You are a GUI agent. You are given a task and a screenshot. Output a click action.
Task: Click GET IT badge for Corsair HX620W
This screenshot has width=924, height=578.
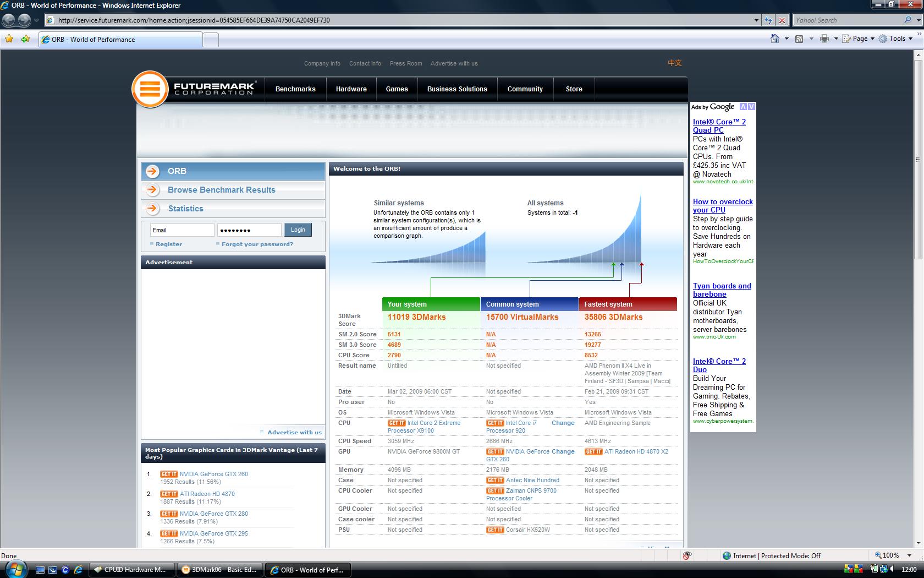pos(495,530)
